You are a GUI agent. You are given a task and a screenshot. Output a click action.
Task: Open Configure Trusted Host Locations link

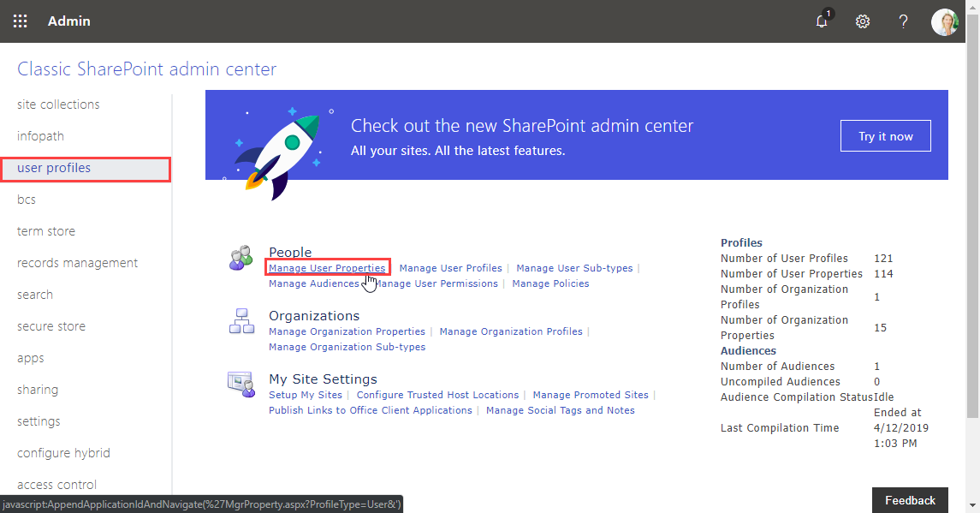[437, 395]
